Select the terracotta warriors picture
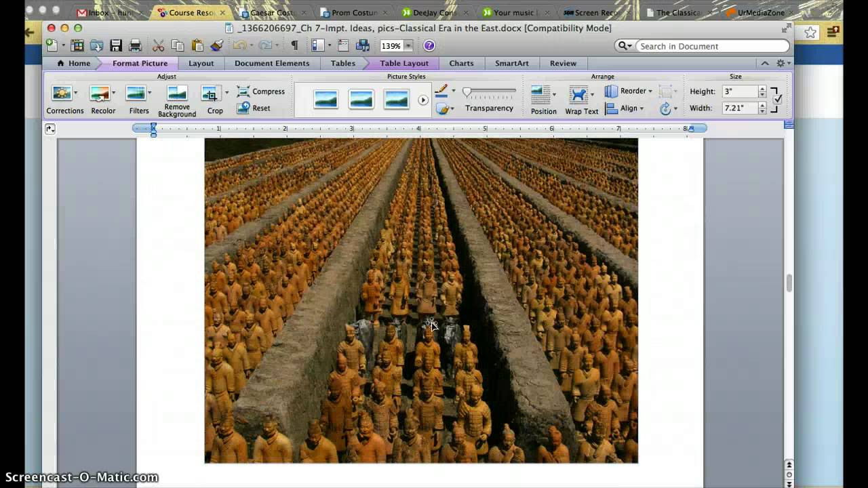 tap(421, 300)
